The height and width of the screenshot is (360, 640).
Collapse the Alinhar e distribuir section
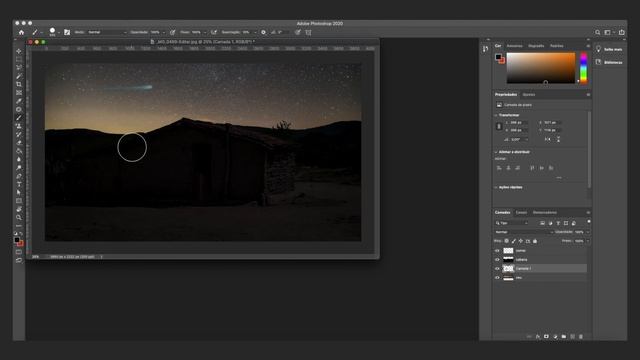[x=496, y=152]
